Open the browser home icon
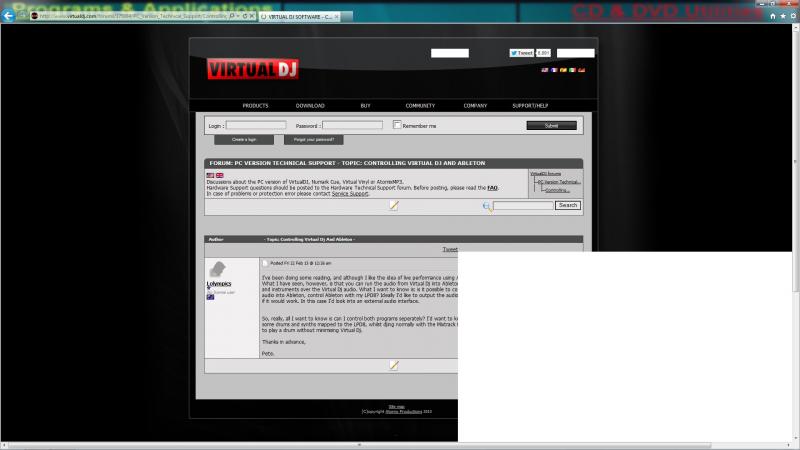The width and height of the screenshot is (800, 450). point(772,16)
